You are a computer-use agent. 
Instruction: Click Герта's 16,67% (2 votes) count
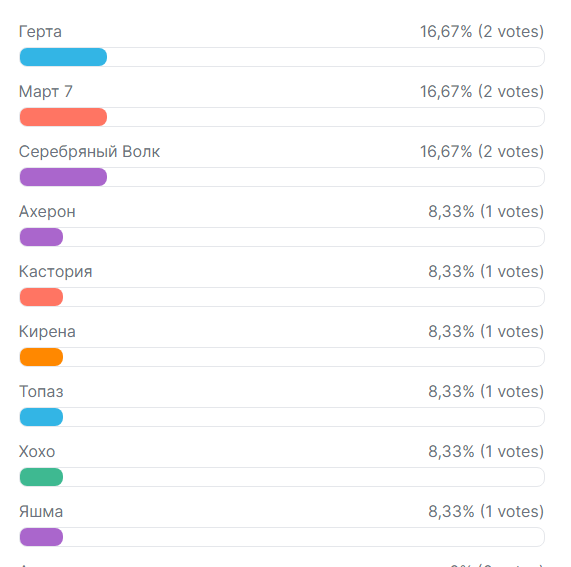point(482,32)
